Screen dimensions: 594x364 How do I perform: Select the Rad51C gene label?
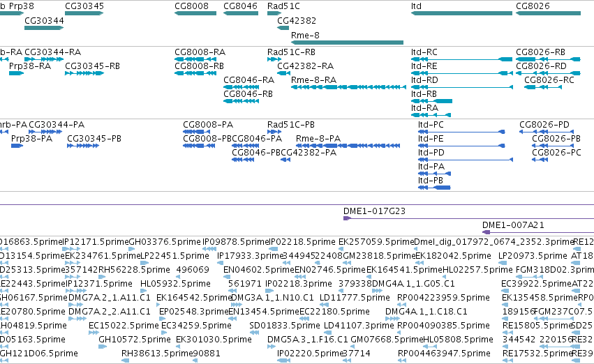[283, 6]
